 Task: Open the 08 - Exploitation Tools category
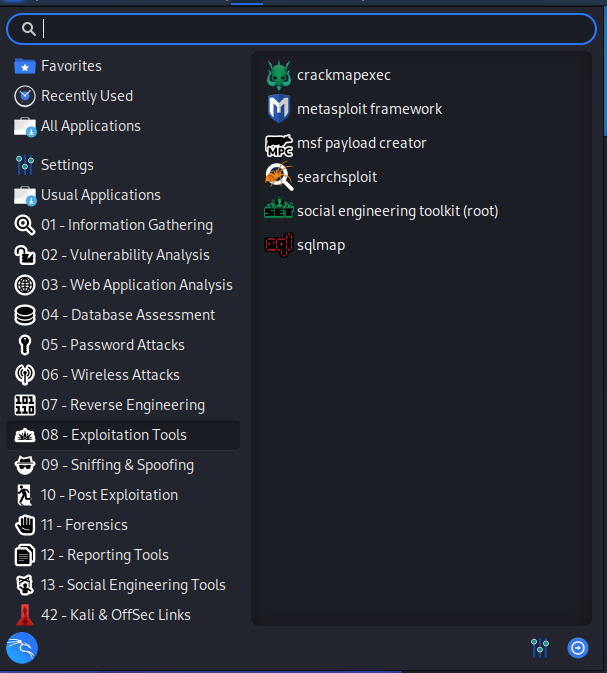coord(123,435)
